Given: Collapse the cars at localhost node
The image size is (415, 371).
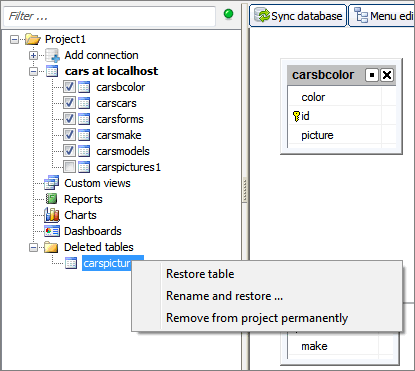Looking at the screenshot, I should pos(33,71).
